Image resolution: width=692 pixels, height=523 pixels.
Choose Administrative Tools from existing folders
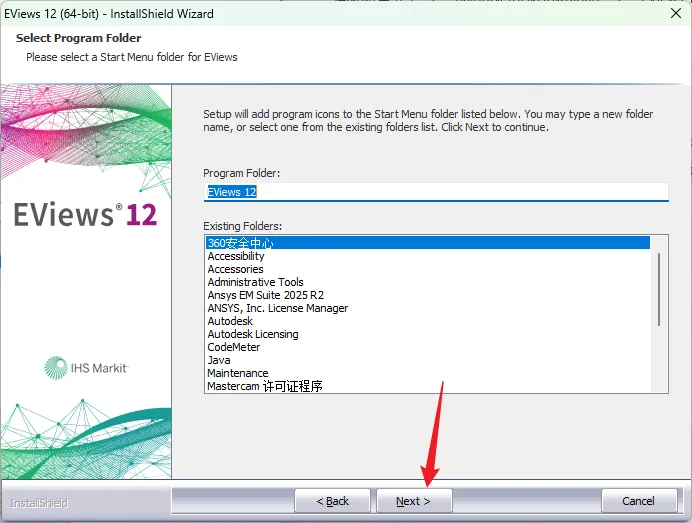(428, 282)
